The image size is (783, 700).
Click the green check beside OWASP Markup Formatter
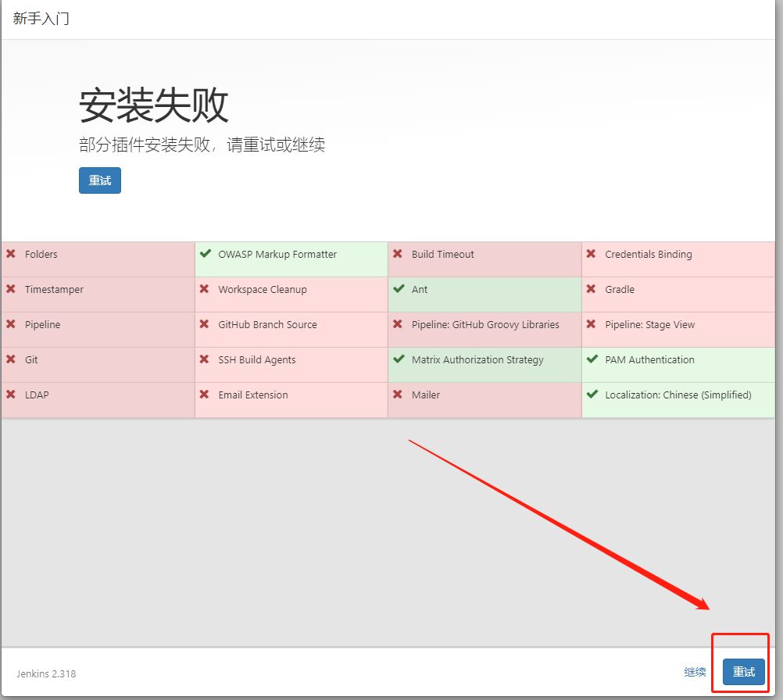[205, 254]
